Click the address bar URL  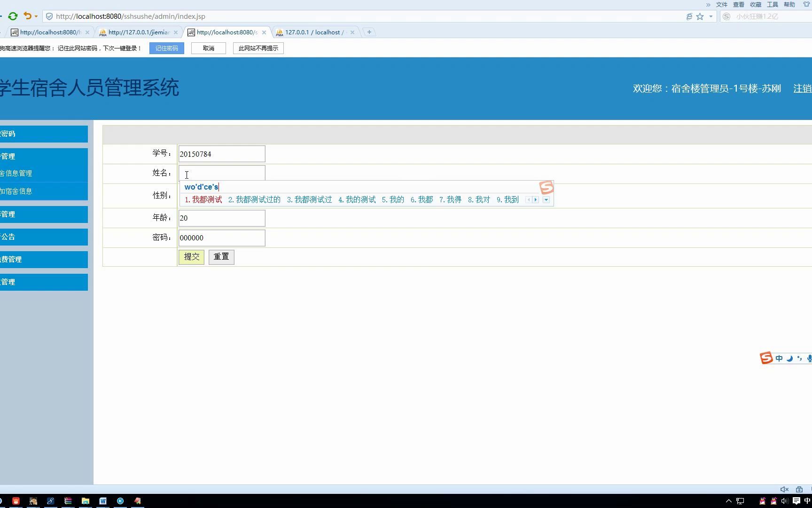coord(130,16)
